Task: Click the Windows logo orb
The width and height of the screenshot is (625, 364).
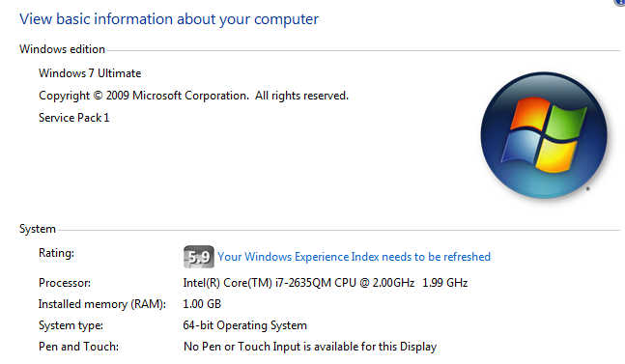Action: pyautogui.click(x=544, y=135)
